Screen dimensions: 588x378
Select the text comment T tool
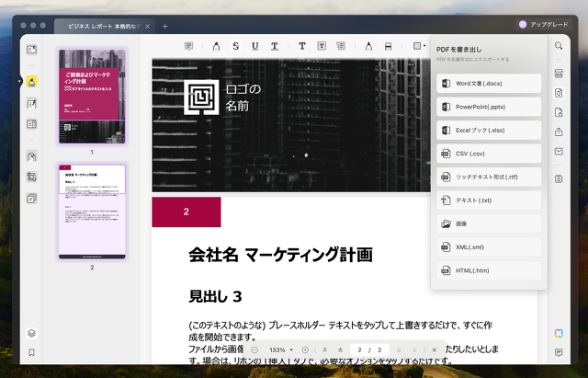[x=302, y=46]
